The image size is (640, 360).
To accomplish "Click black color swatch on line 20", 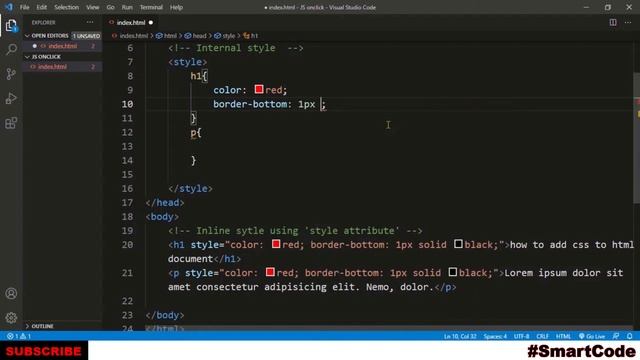I will [458, 244].
